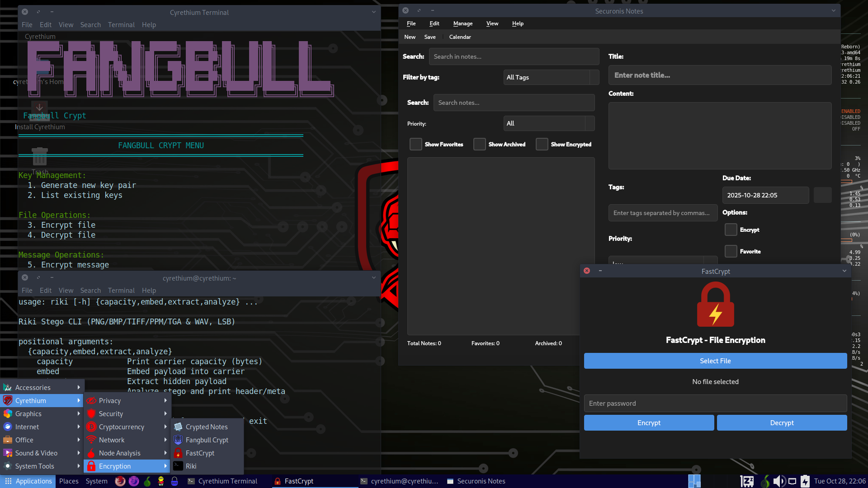Screen dimensions: 868x488
Task: Tick the Show Encrypted checkbox
Action: pos(542,144)
